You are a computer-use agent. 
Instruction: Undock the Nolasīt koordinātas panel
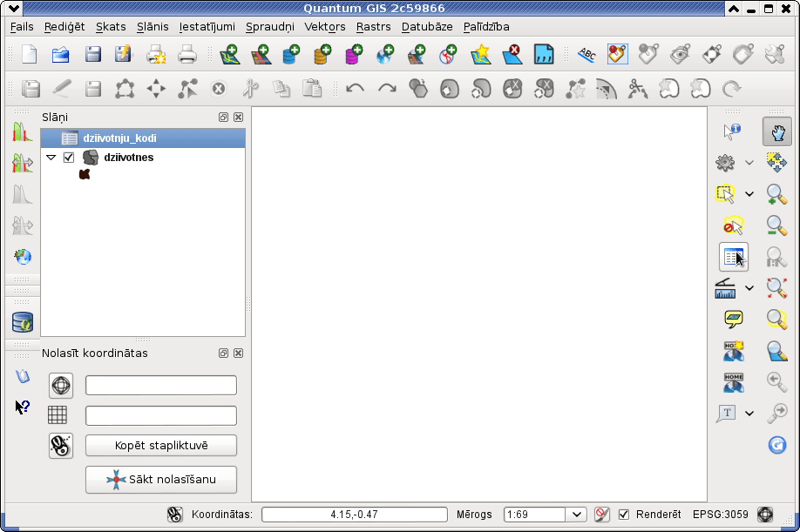tap(223, 354)
